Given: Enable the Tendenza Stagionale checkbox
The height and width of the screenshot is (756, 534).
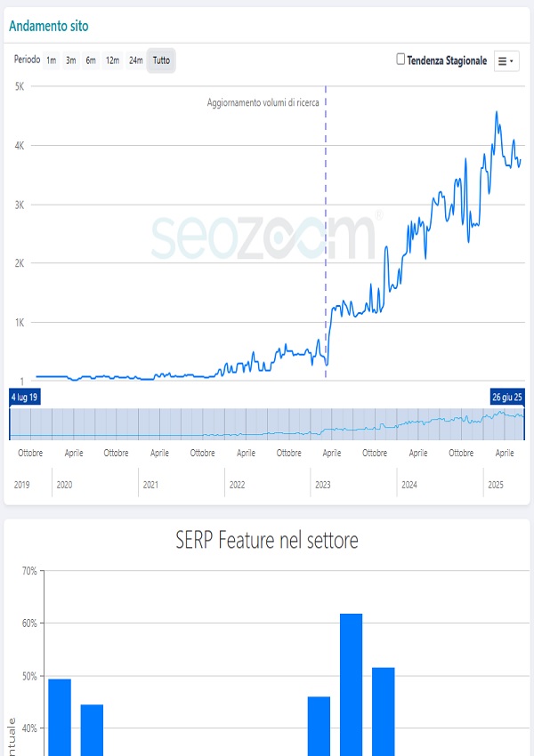Looking at the screenshot, I should [400, 60].
